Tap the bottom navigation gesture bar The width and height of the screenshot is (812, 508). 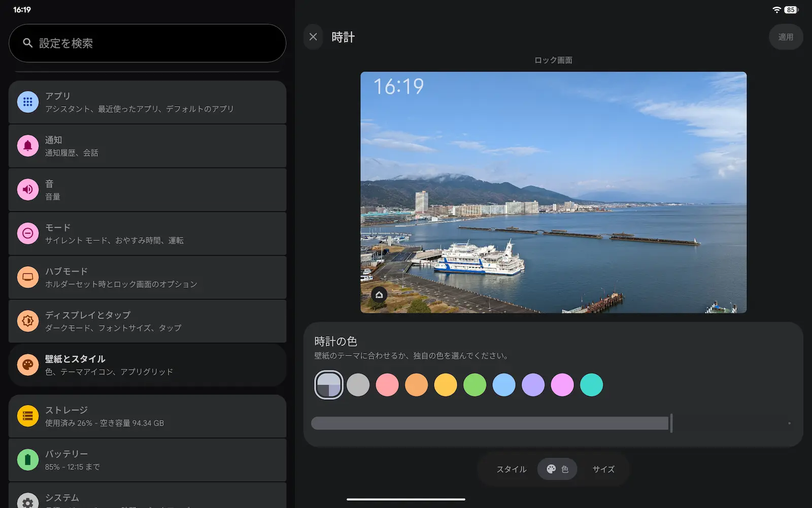point(406,499)
